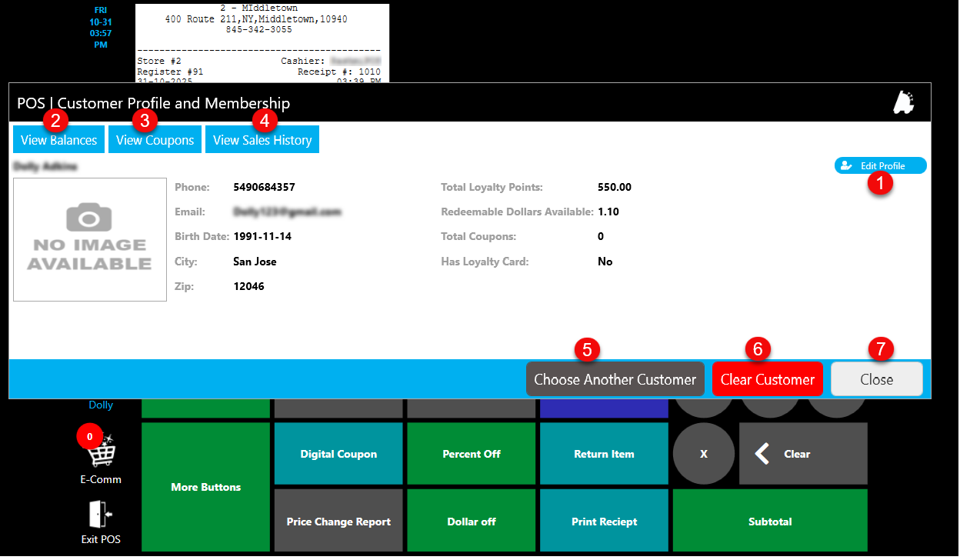Apply Percent Off discount
The width and height of the screenshot is (960, 560).
click(472, 454)
